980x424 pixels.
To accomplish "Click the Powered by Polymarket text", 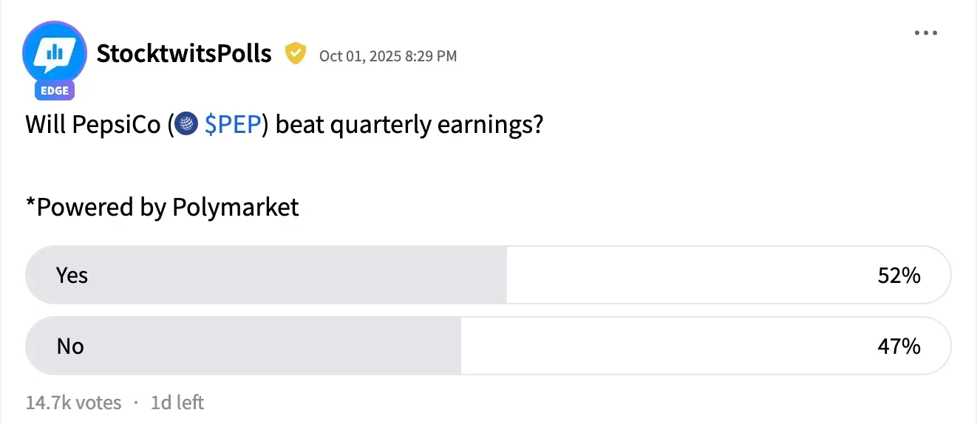I will 163,207.
